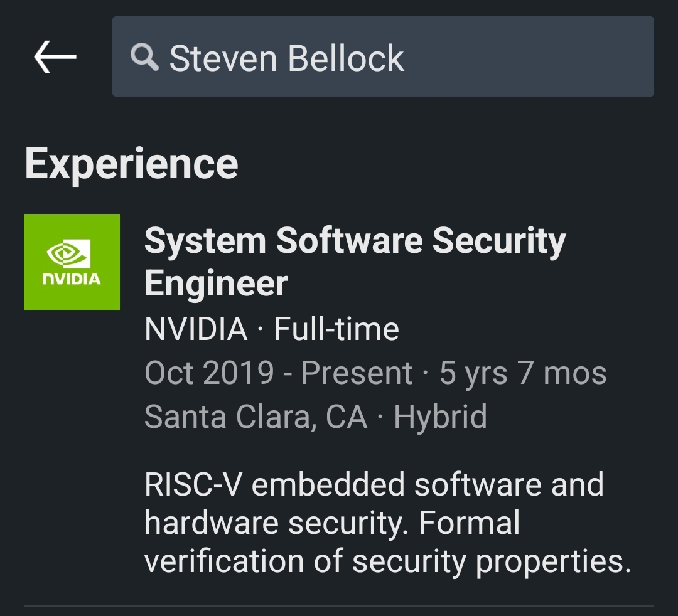The image size is (678, 616).
Task: Tap the back arrow icon
Action: click(55, 57)
